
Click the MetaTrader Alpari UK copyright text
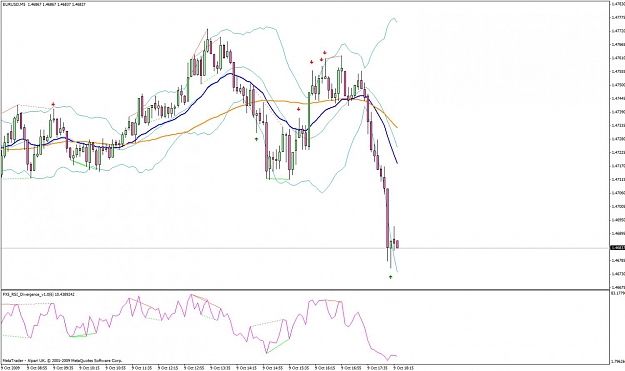(x=62, y=361)
